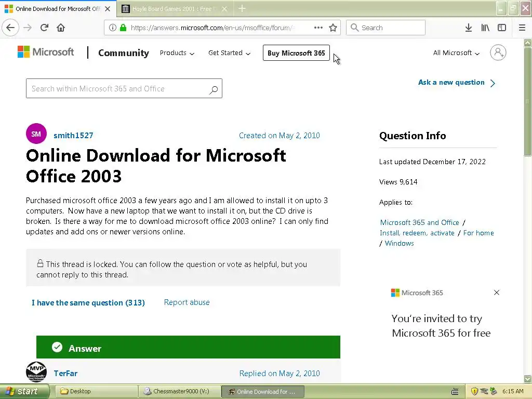Click the page vertical scrollbar thumb

527,102
